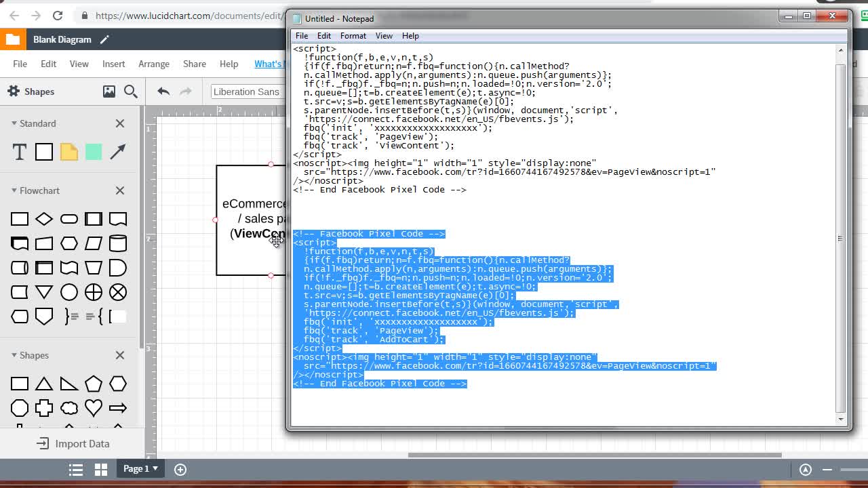868x488 pixels.
Task: Open the Lucidchart Insert menu
Action: click(x=113, y=64)
